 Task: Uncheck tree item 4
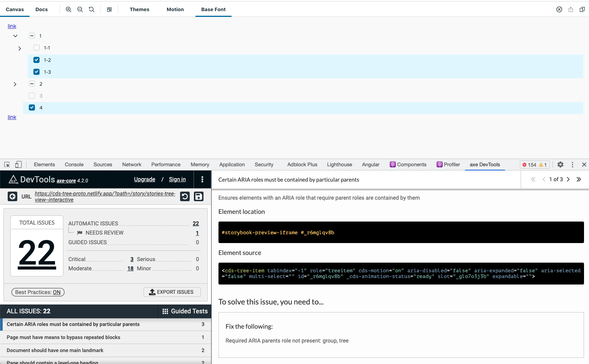32,107
